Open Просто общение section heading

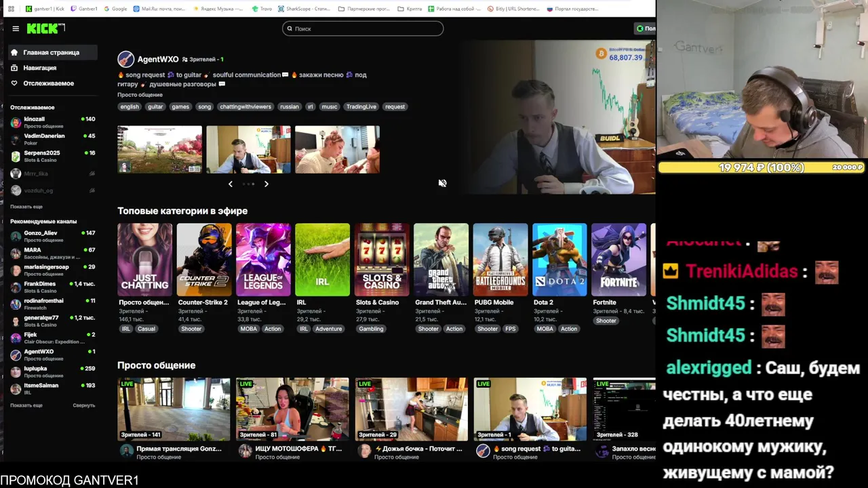click(x=156, y=365)
